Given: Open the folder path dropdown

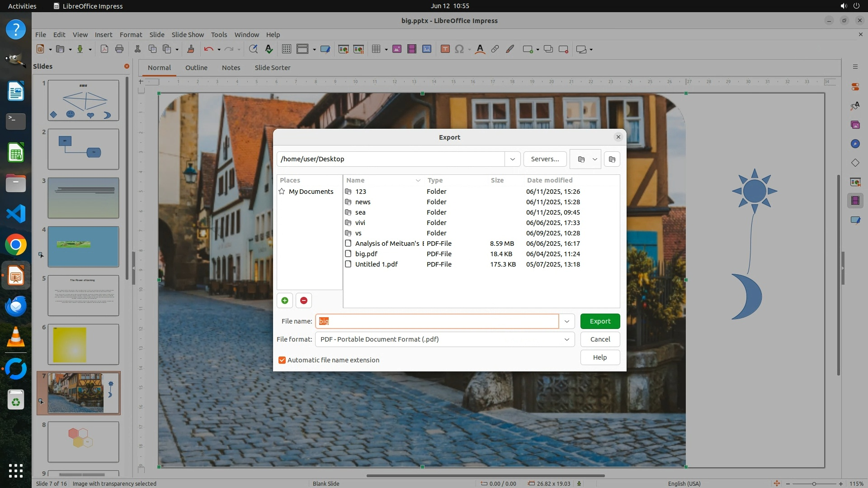Looking at the screenshot, I should point(512,159).
